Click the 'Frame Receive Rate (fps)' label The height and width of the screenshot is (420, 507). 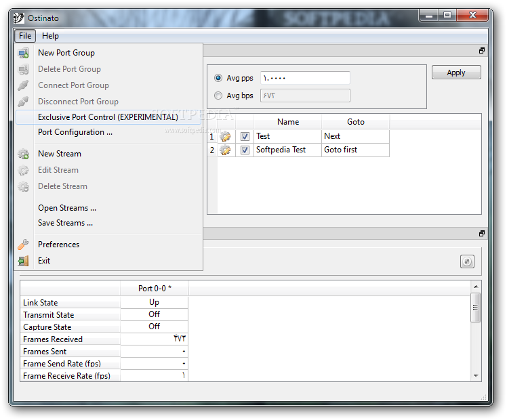70,376
